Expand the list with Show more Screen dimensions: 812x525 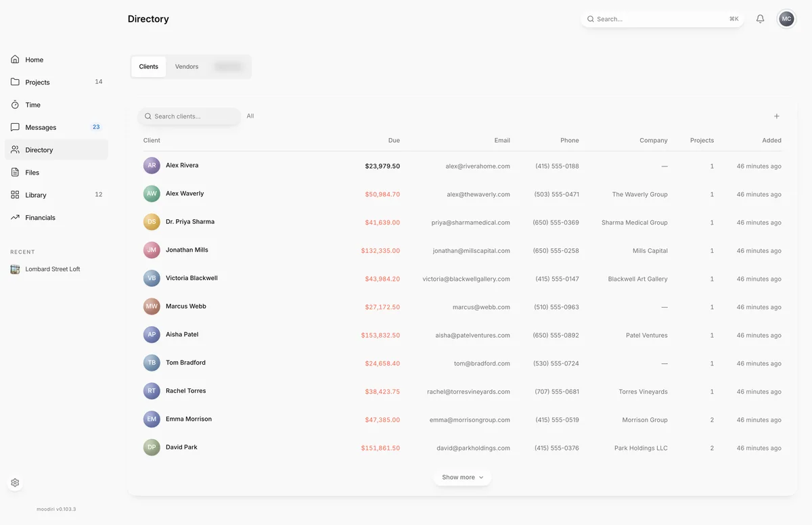pos(463,478)
